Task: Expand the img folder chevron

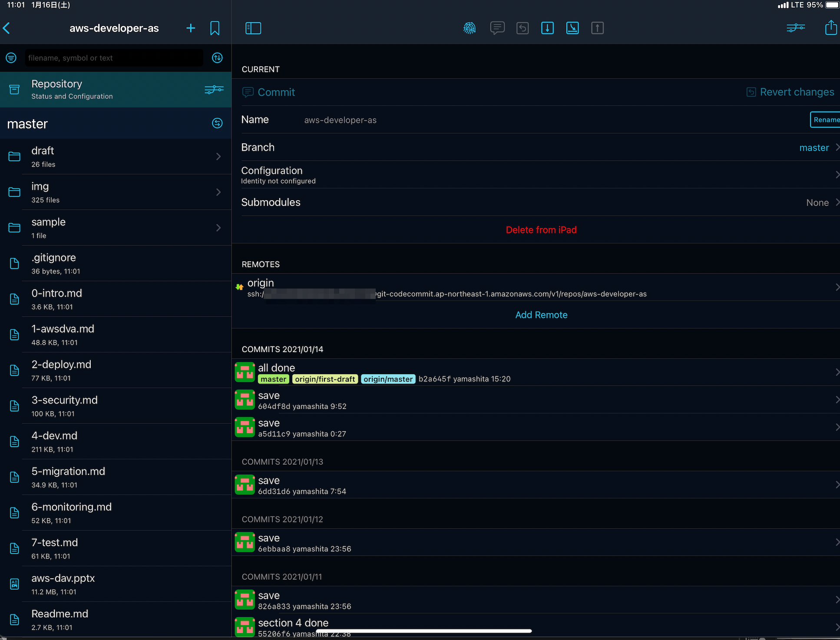Action: pyautogui.click(x=218, y=192)
